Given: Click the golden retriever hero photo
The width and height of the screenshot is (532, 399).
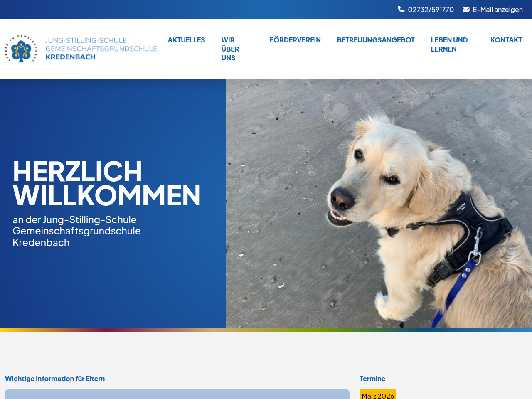Looking at the screenshot, I should click(x=378, y=204).
